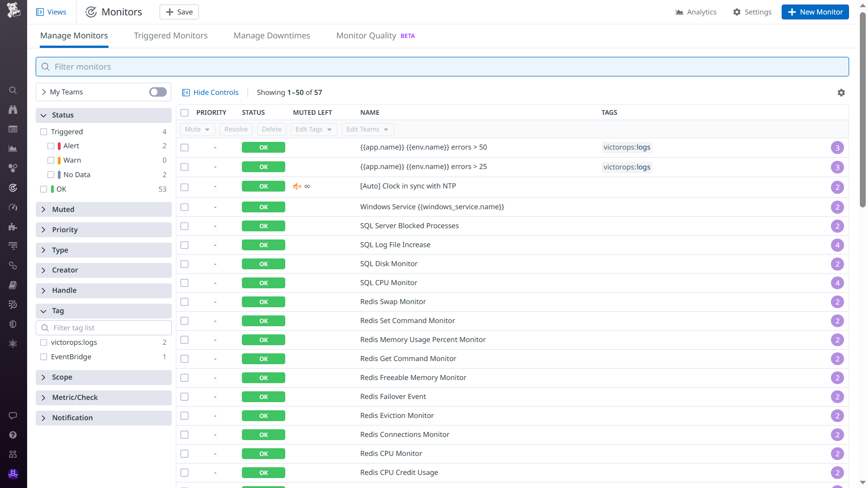Switch to Triggered Monitors tab
Screen dimensions: 868x488
[170, 36]
